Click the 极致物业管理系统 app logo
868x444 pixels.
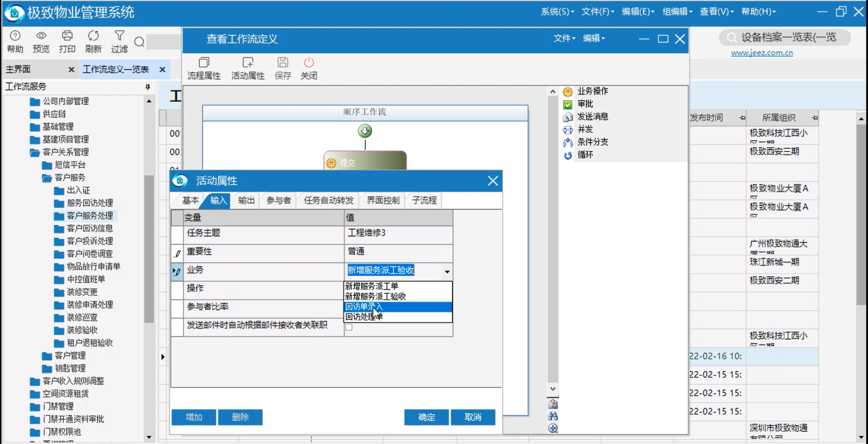click(14, 13)
